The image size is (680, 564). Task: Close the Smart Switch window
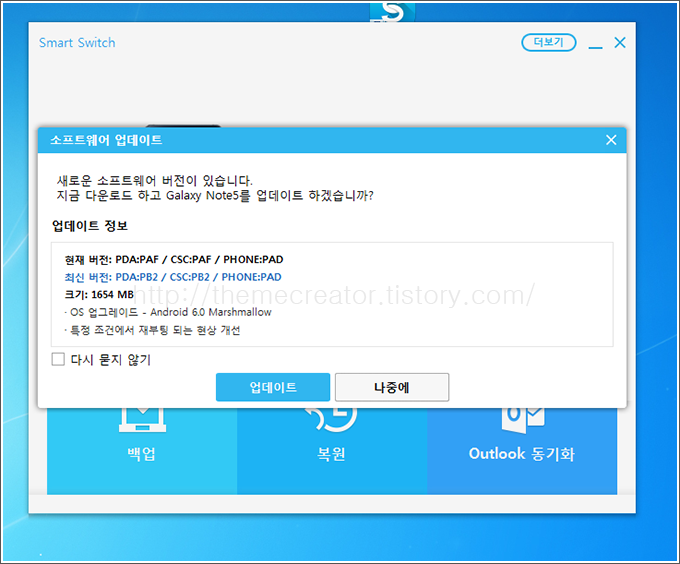pyautogui.click(x=620, y=42)
